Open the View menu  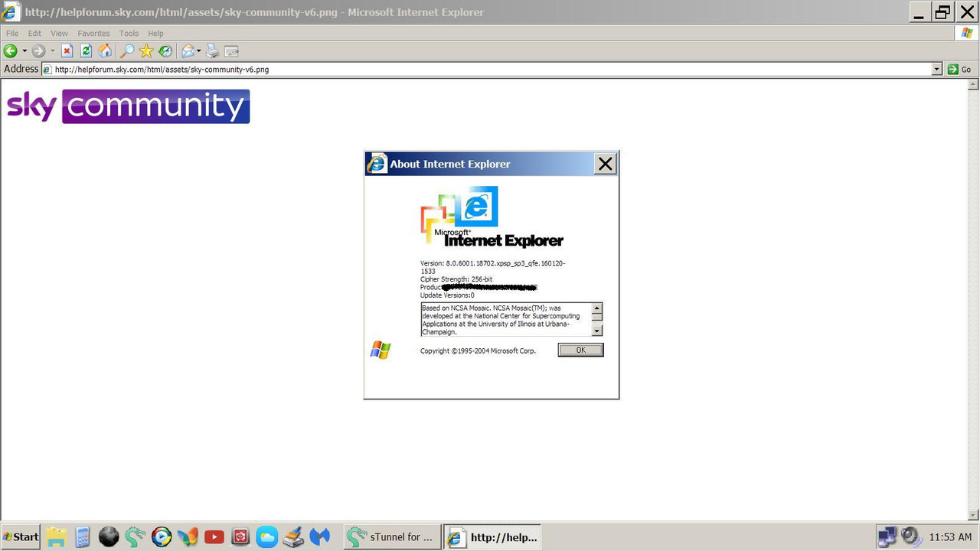[59, 34]
